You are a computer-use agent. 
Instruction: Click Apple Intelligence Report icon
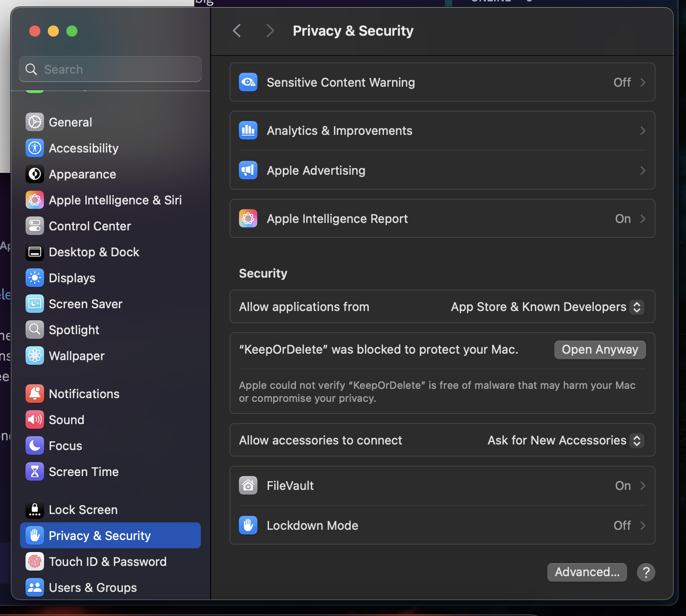[248, 219]
